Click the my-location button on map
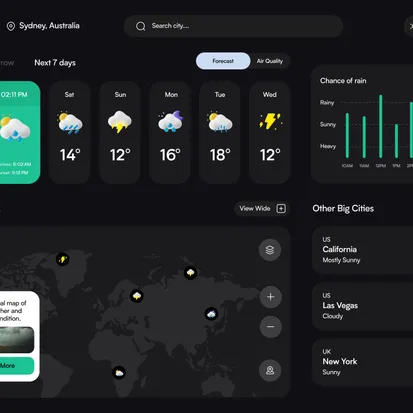This screenshot has width=413, height=413. point(270,370)
